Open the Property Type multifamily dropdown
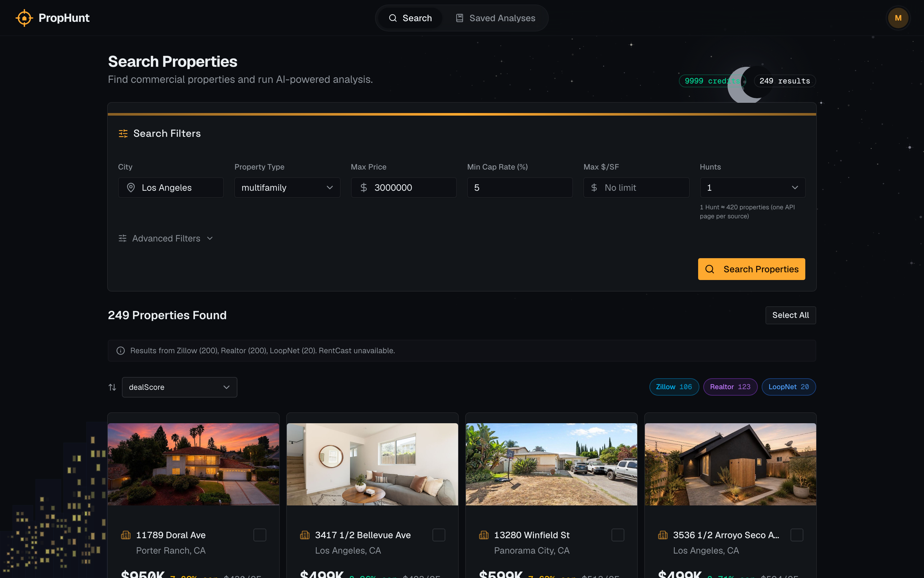Image resolution: width=924 pixels, height=578 pixels. (x=287, y=187)
